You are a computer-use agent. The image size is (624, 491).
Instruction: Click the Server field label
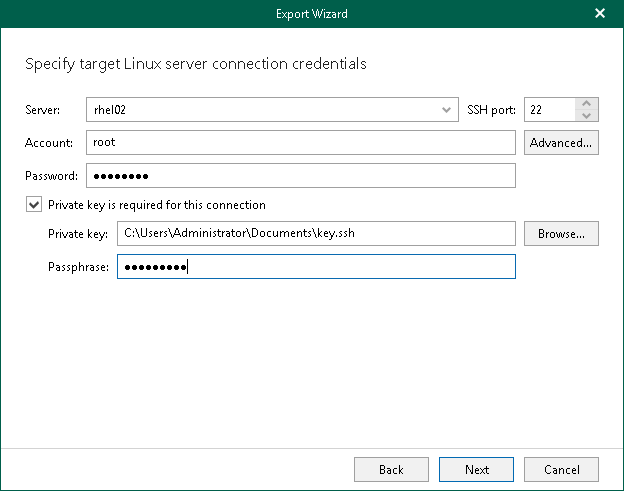click(x=44, y=109)
